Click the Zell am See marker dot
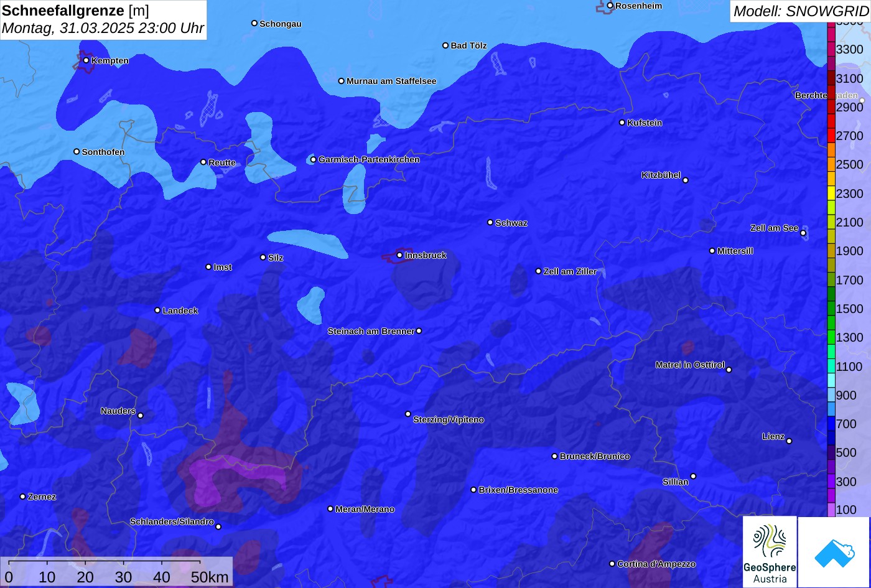The height and width of the screenshot is (588, 871). (x=803, y=233)
